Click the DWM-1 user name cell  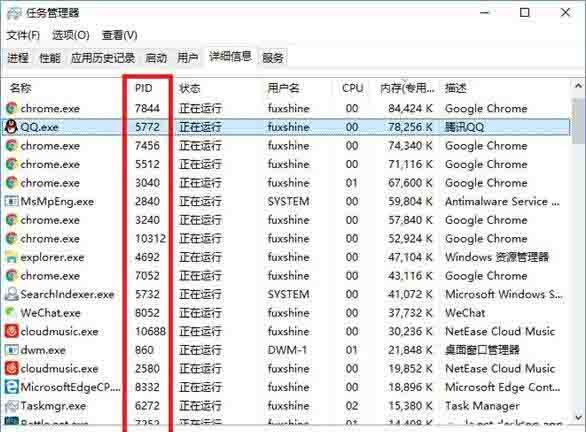pyautogui.click(x=287, y=350)
